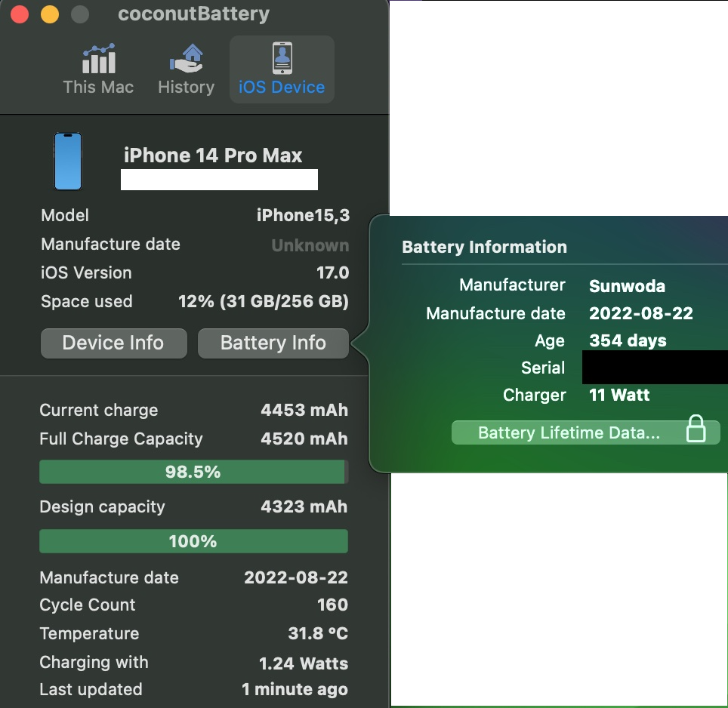Click the 11 Watt charger value
The width and height of the screenshot is (728, 708).
point(619,395)
